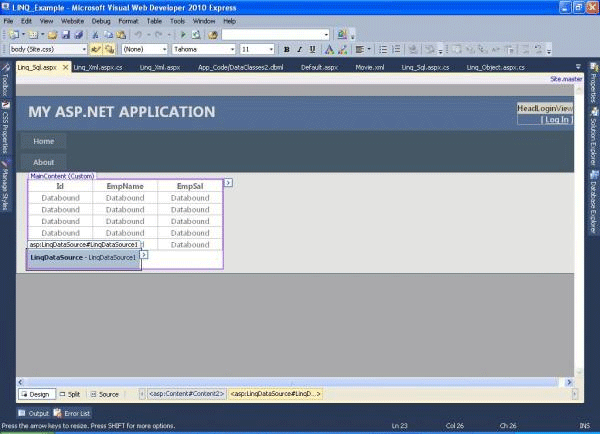Screen dimensions: 600x434
Task: Click the Start Debugging play icon
Action: point(182,34)
